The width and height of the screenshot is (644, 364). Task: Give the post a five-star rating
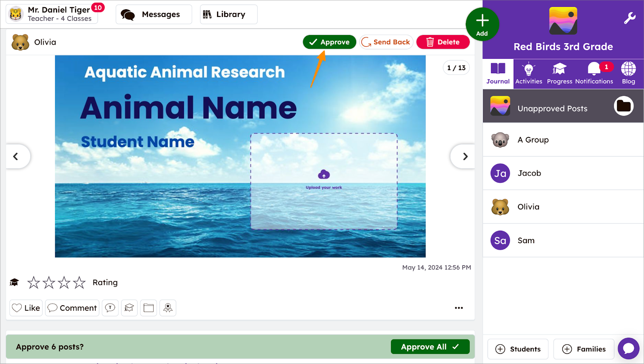tap(80, 282)
